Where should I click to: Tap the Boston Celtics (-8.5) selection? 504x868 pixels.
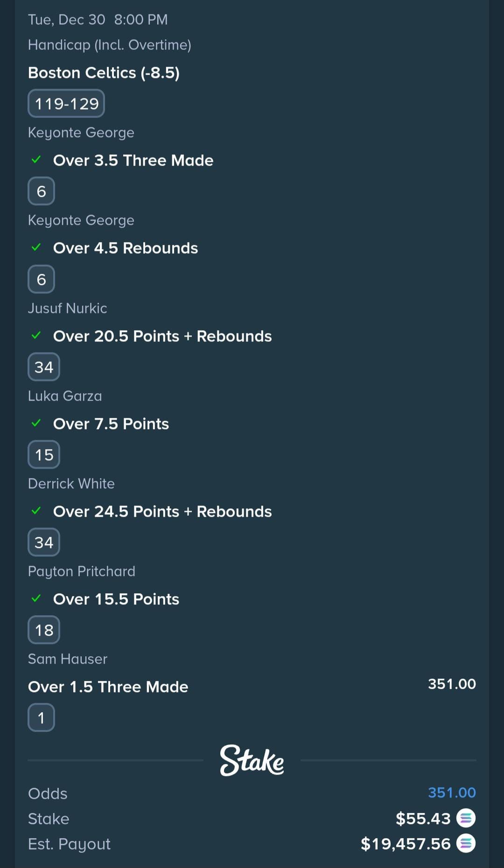(104, 73)
